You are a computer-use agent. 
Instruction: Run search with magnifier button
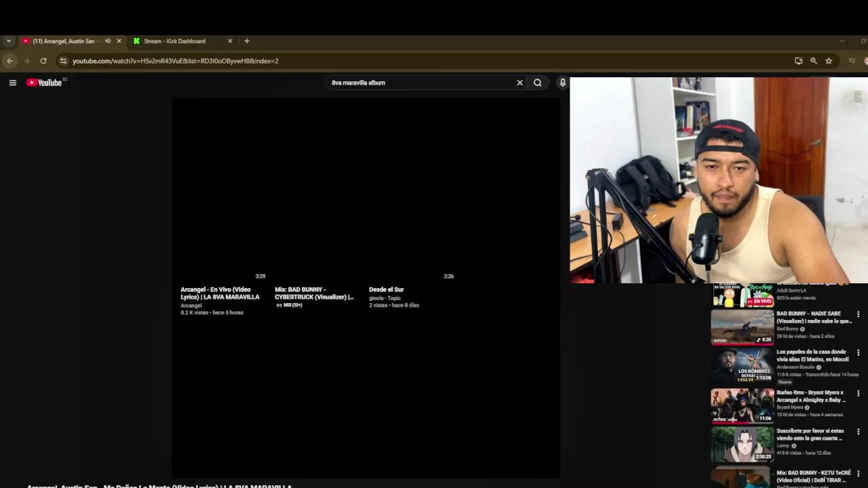click(538, 83)
